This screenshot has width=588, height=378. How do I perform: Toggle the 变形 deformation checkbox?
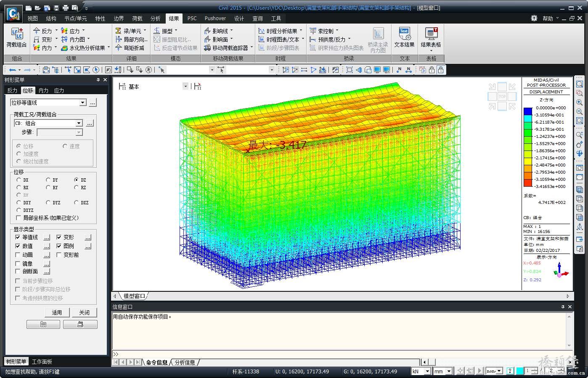click(x=59, y=237)
